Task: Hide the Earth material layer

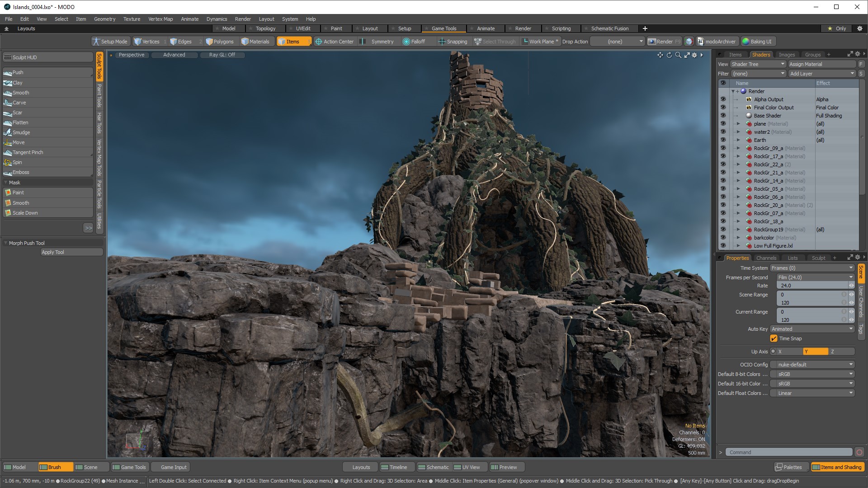Action: (x=723, y=140)
